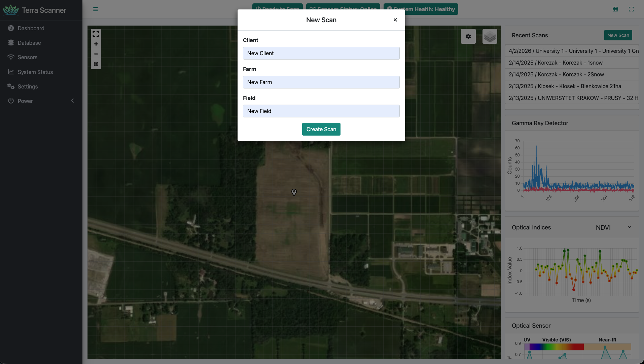Open the hamburger navigation menu
Image resolution: width=644 pixels, height=364 pixels.
(96, 9)
